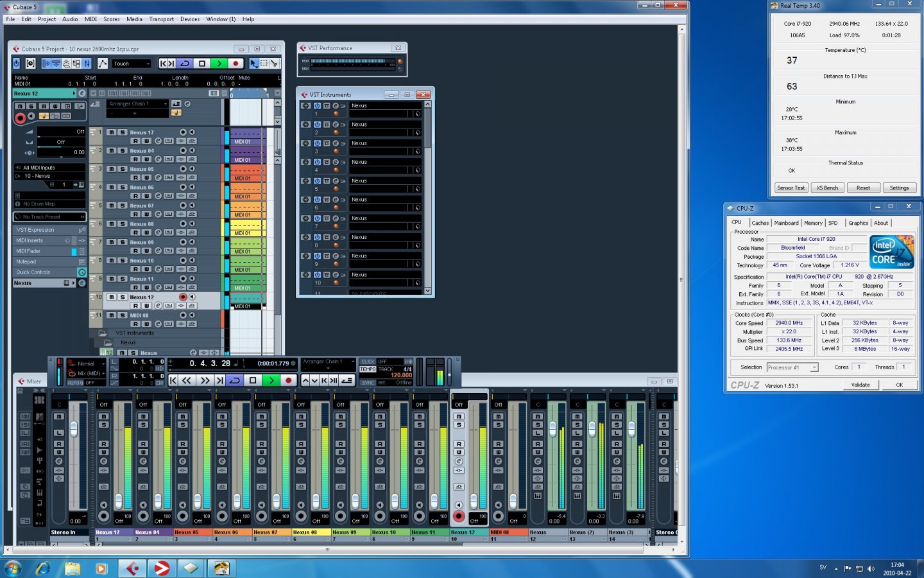The width and height of the screenshot is (924, 578).
Task: Click OK button in CPU-Z
Action: tap(899, 385)
